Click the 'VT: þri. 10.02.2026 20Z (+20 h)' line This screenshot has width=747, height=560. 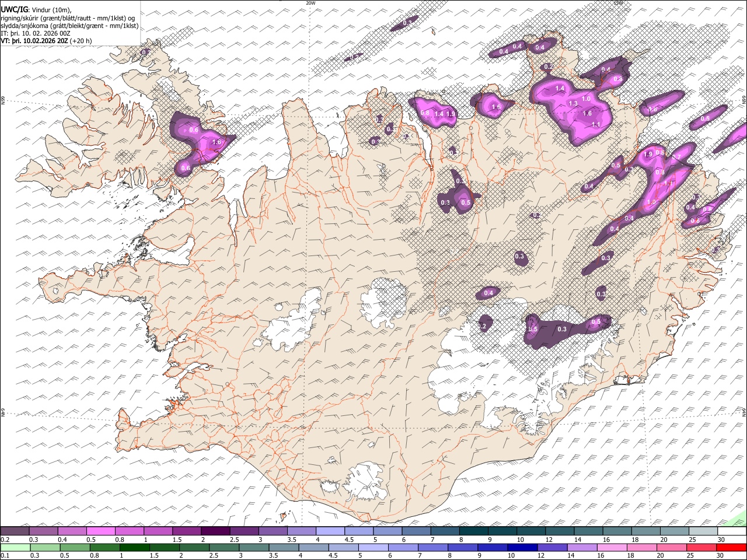click(x=46, y=41)
